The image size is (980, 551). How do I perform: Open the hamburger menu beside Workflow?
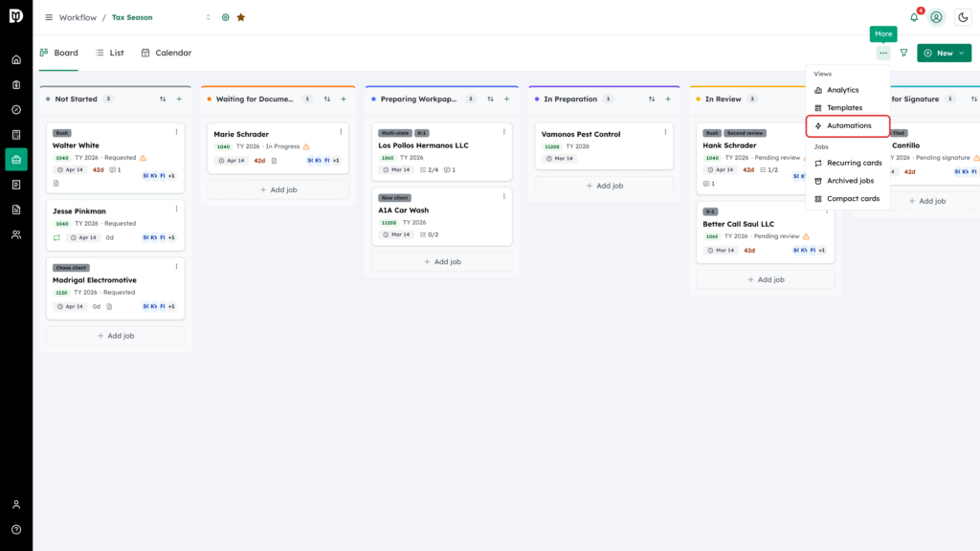49,17
